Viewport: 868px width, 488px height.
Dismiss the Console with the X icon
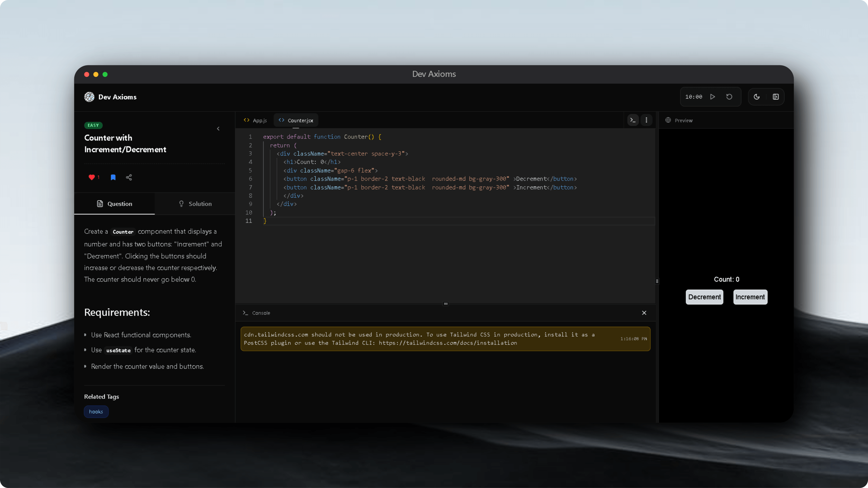pyautogui.click(x=644, y=313)
